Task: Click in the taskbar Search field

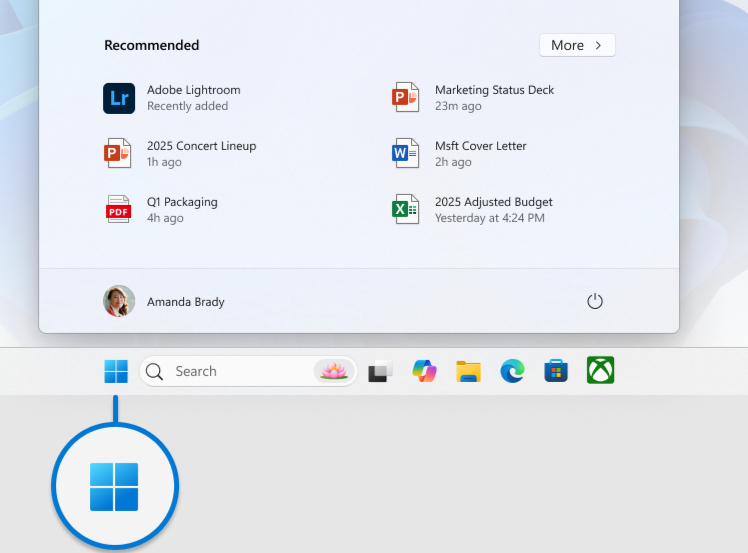Action: click(x=248, y=371)
